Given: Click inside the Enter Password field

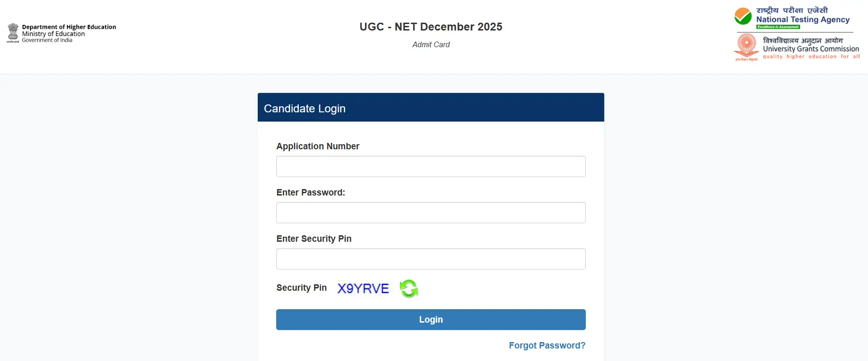Looking at the screenshot, I should click(430, 213).
